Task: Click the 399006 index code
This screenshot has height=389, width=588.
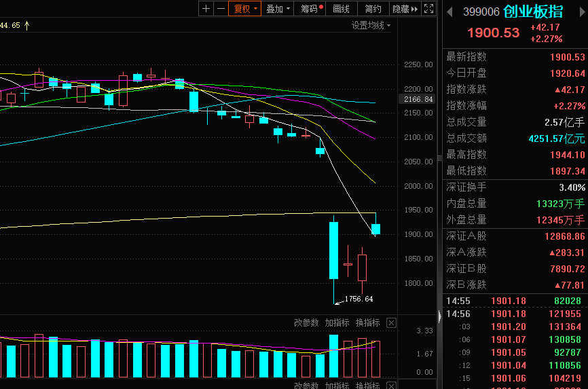Action: [x=481, y=12]
